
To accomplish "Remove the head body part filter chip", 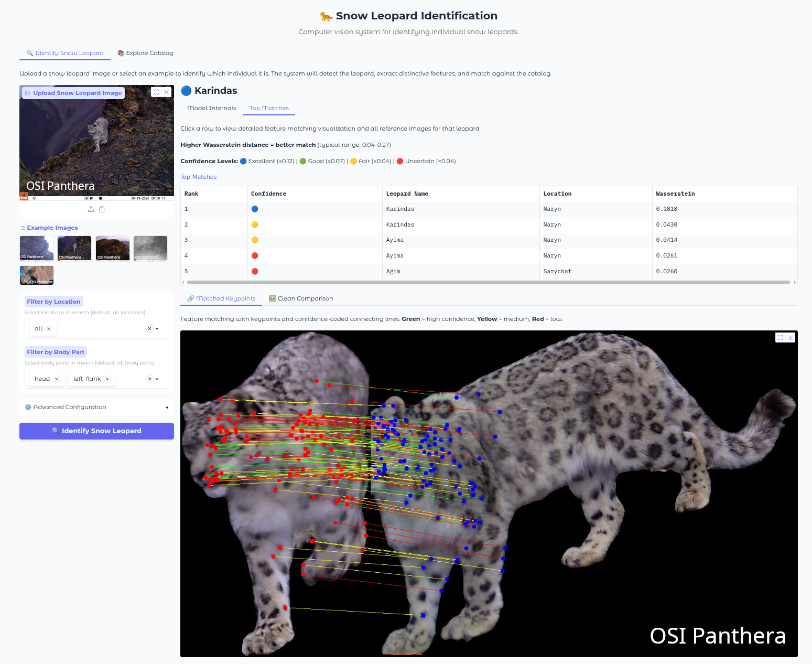I will click(x=57, y=379).
